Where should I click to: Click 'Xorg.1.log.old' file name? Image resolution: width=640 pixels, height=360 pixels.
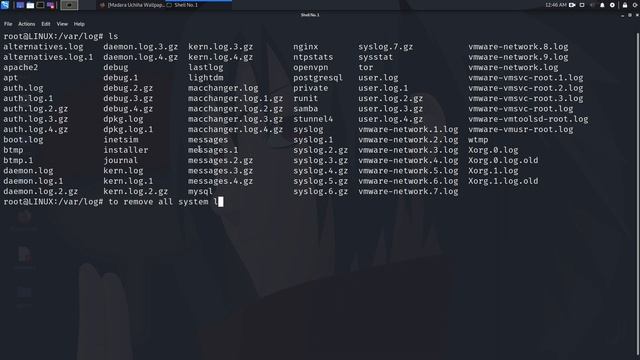[503, 181]
